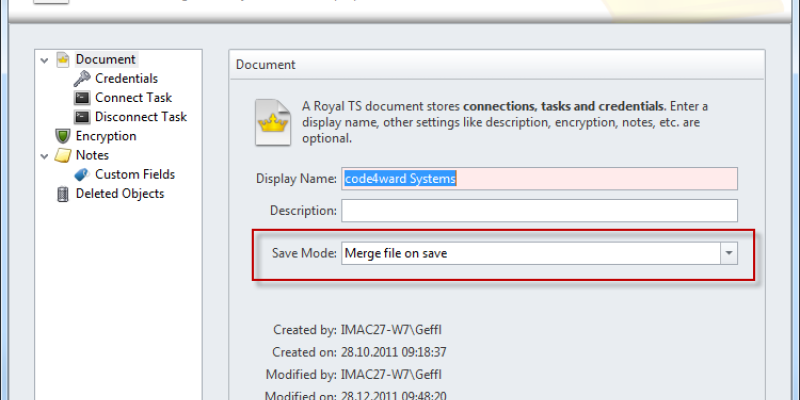The image size is (800, 400).
Task: Collapse the Document tree node
Action: (45, 60)
